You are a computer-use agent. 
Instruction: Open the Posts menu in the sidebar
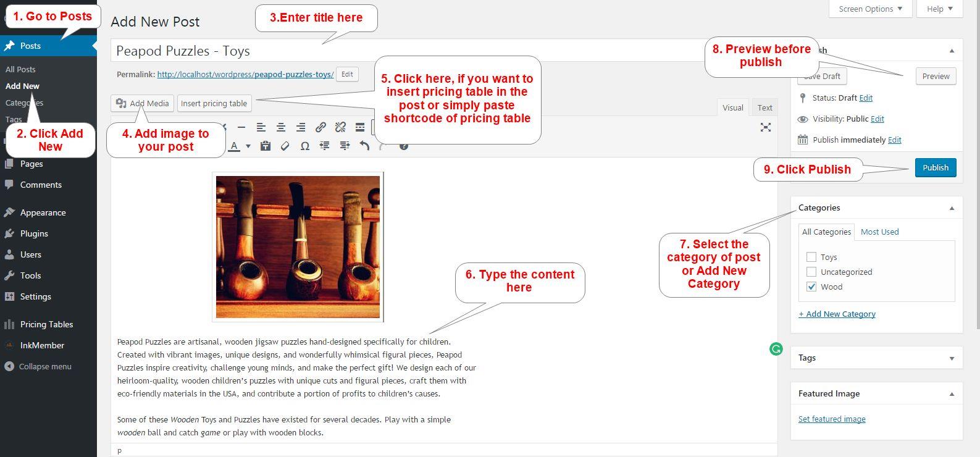click(x=48, y=46)
